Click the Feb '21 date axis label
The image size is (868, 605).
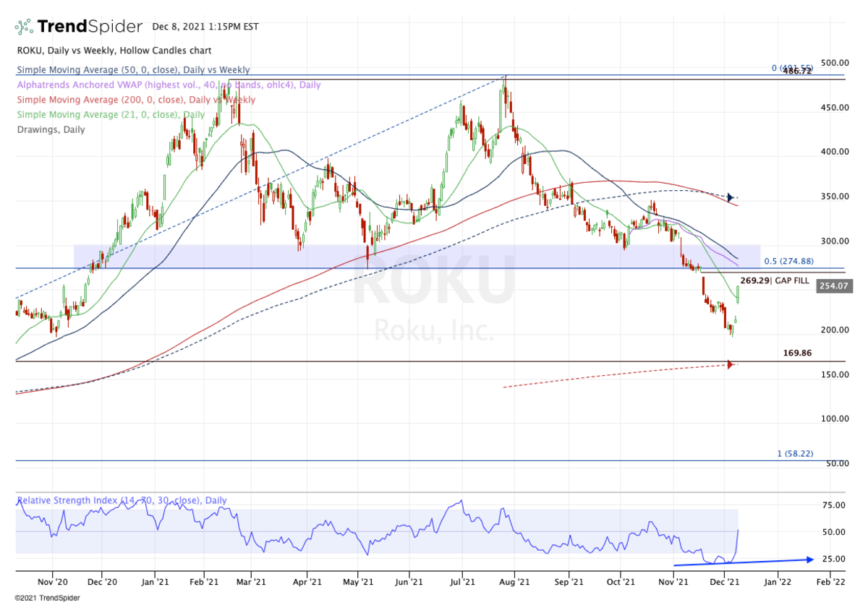[205, 580]
